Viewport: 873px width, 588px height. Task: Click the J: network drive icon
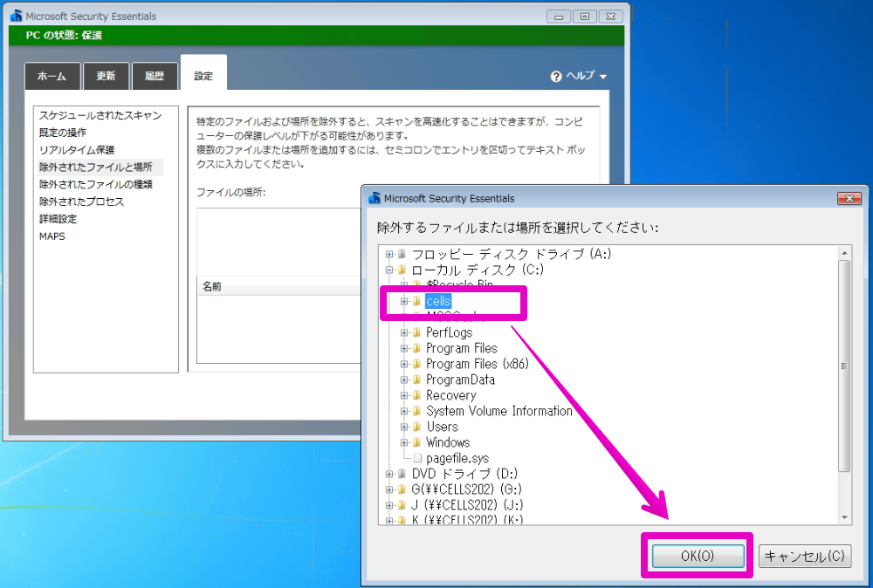pos(402,505)
